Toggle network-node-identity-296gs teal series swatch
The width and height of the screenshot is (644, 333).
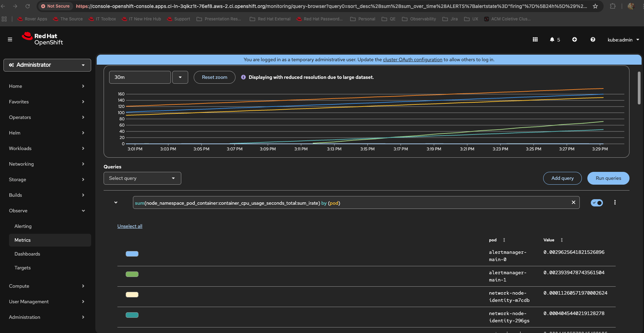[132, 315]
